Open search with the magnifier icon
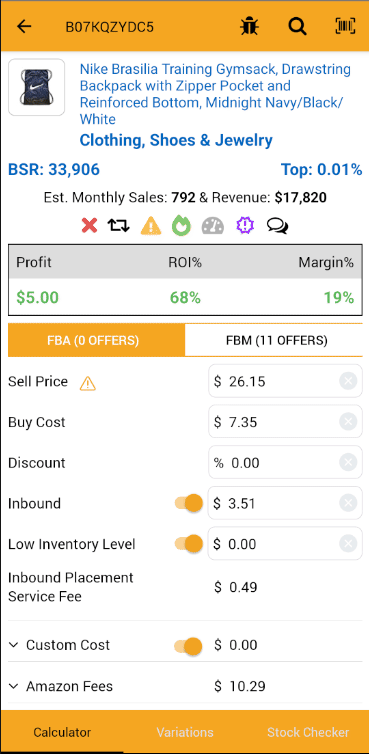Screen dimensions: 369x754 [x=297, y=26]
